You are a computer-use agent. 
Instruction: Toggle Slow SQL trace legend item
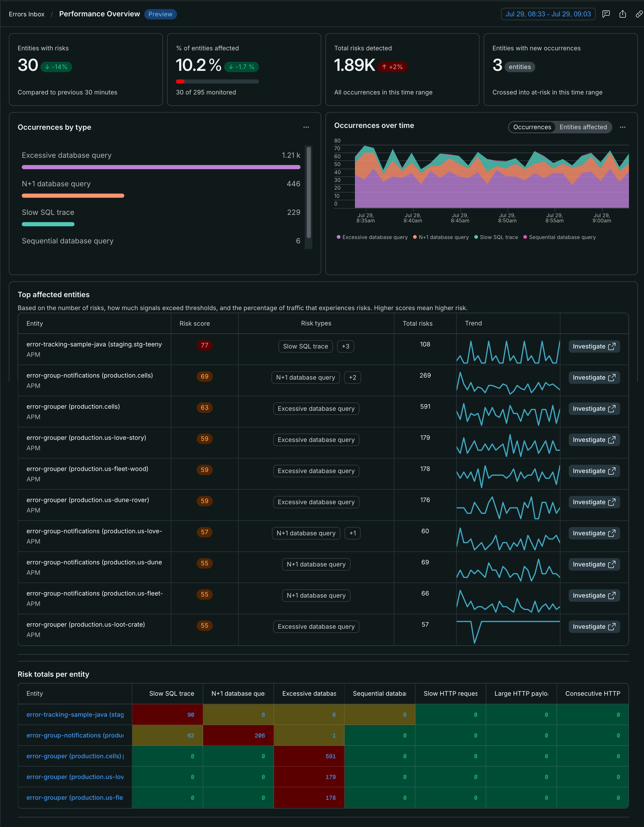coord(496,237)
